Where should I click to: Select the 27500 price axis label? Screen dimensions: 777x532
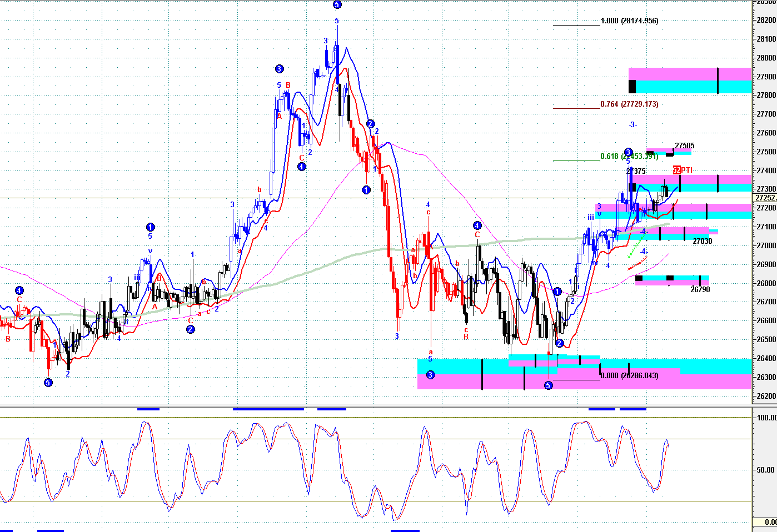[766, 152]
